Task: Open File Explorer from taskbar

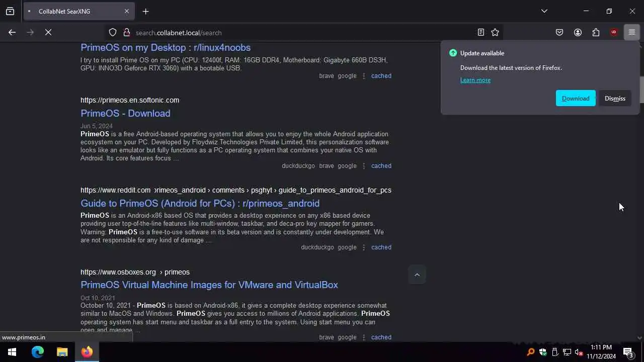Action: point(62,352)
